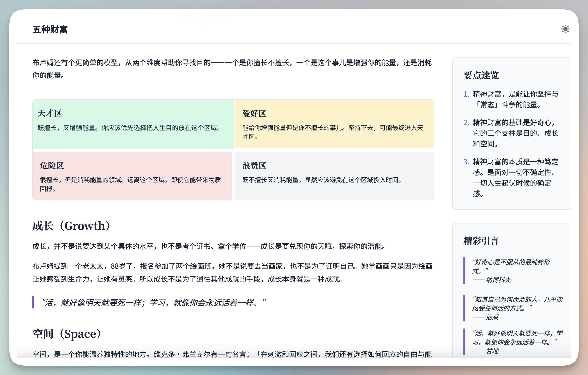Click the 爱好区 description 能给你增强能量
588x375 pixels.
pyautogui.click(x=333, y=132)
